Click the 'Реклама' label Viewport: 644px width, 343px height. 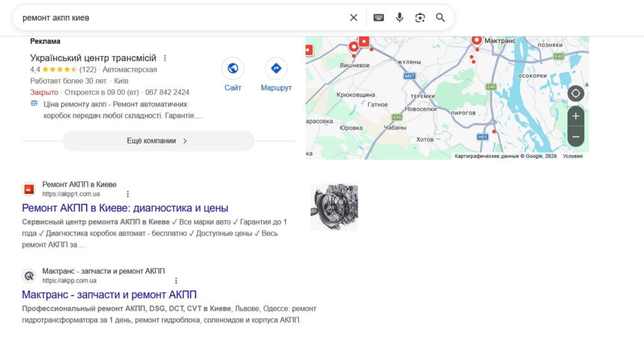[45, 41]
